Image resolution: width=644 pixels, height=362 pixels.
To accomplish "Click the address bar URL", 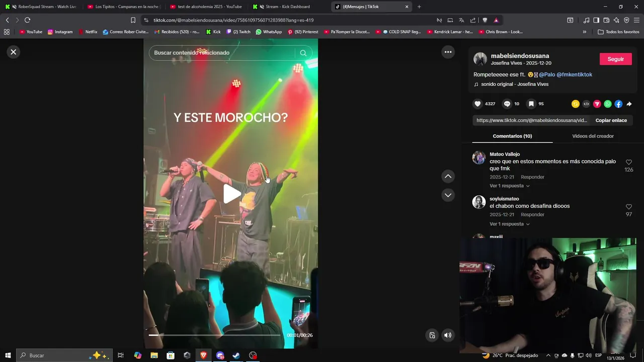I will pyautogui.click(x=233, y=20).
